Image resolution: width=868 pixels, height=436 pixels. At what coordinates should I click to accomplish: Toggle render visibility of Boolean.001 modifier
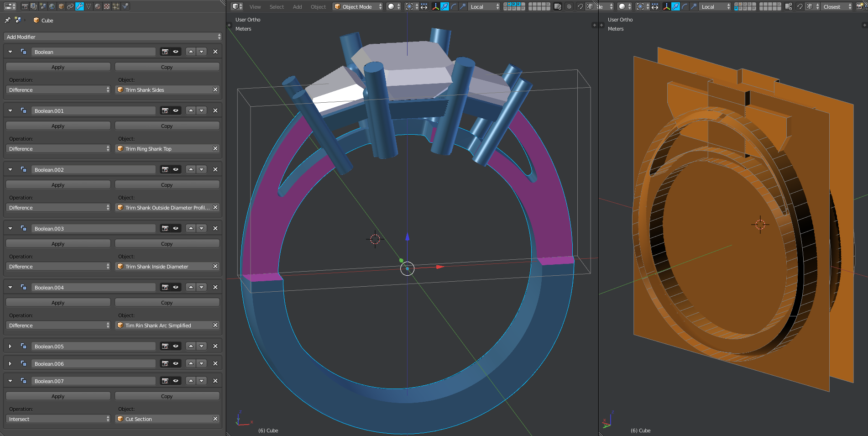coord(165,110)
